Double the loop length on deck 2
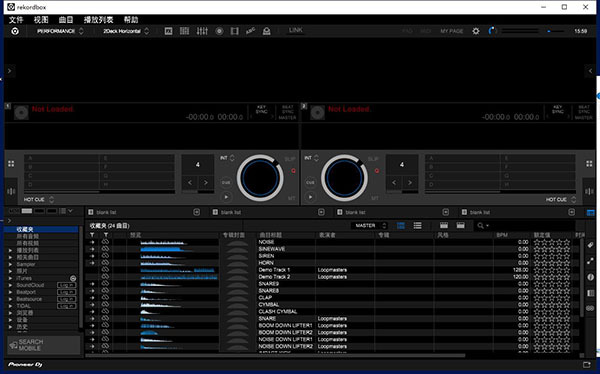Screen dimensions: 600x374 410,183
